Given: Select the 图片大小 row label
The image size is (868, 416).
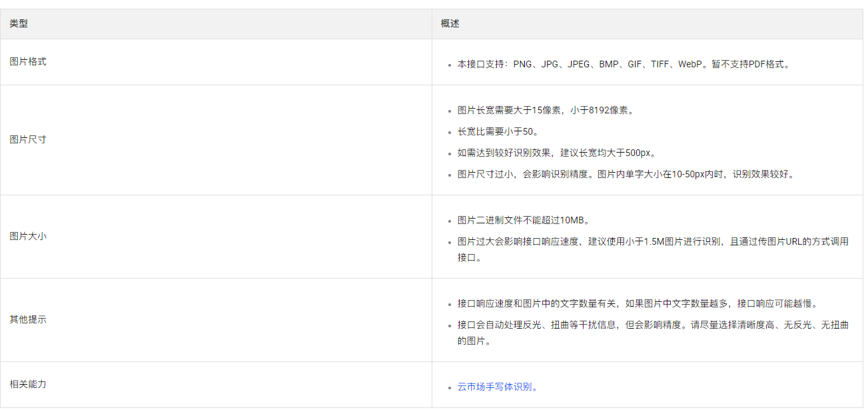Looking at the screenshot, I should point(28,237).
